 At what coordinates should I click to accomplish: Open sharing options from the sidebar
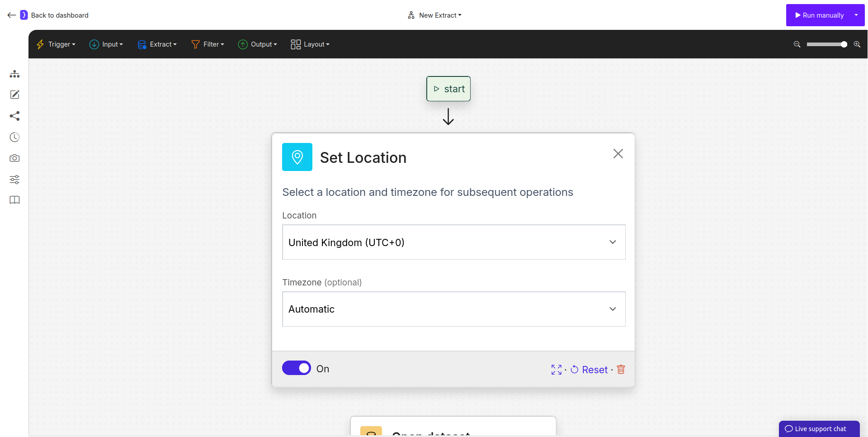pyautogui.click(x=14, y=116)
